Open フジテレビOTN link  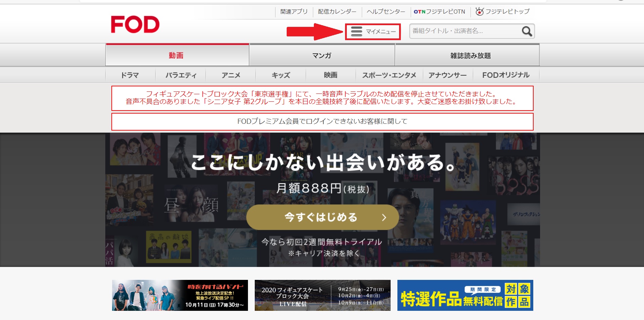point(439,12)
